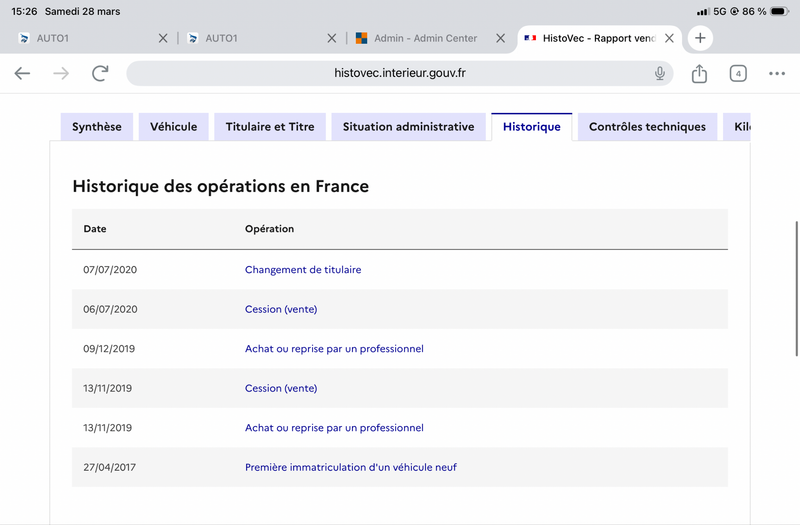Open the Situation administrative tab
Viewport: 800px width, 525px height.
[x=408, y=127]
